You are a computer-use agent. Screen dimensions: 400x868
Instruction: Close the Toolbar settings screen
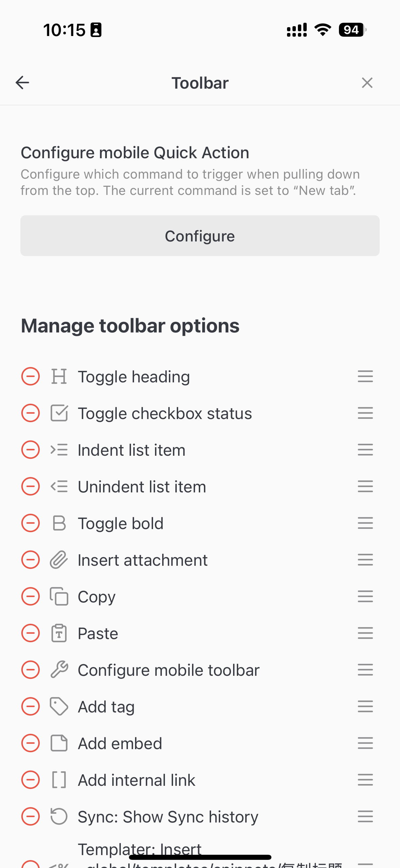367,83
